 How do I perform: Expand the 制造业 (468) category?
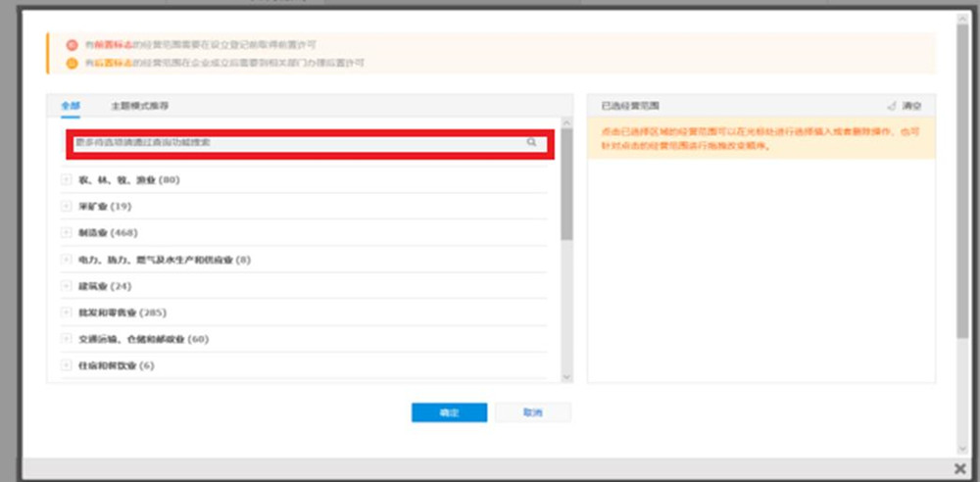[67, 233]
